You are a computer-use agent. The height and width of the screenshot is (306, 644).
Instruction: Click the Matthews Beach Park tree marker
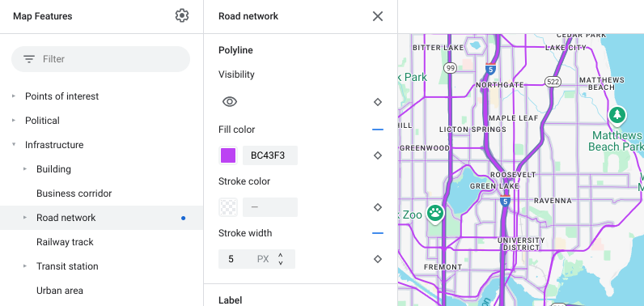point(616,116)
